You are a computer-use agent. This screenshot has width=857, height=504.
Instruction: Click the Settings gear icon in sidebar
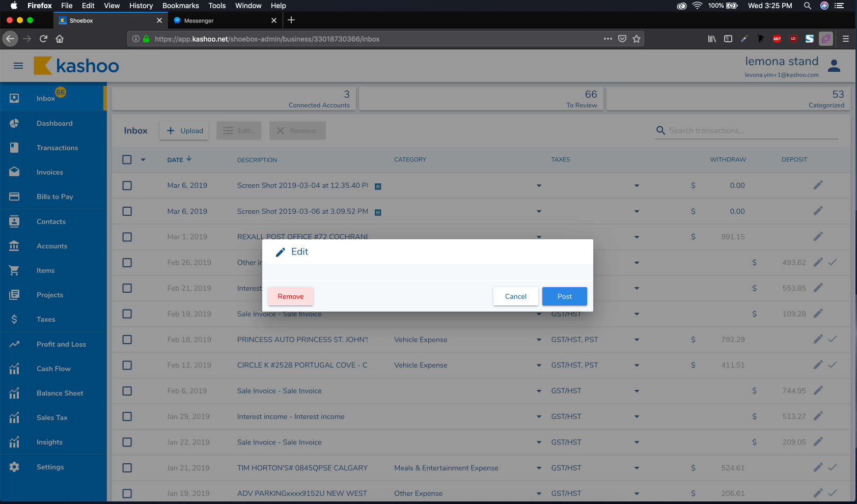coord(14,467)
